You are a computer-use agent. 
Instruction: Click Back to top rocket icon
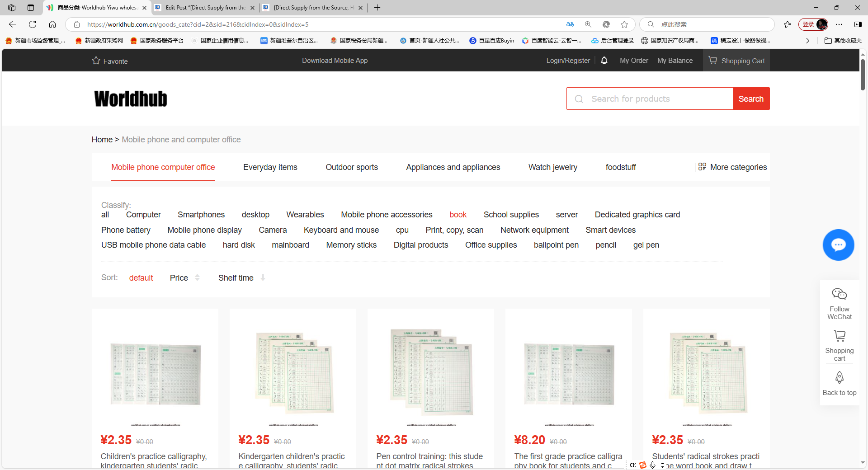pyautogui.click(x=839, y=377)
